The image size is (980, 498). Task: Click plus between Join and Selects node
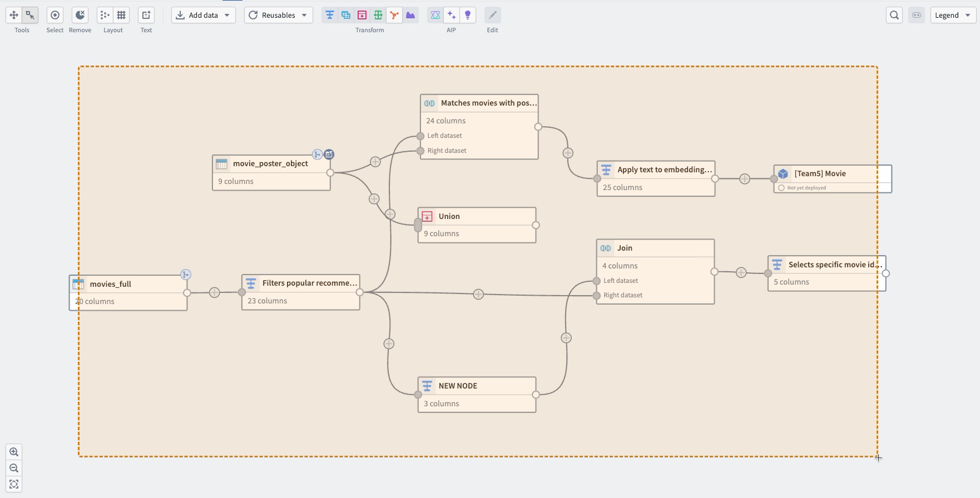(x=741, y=272)
